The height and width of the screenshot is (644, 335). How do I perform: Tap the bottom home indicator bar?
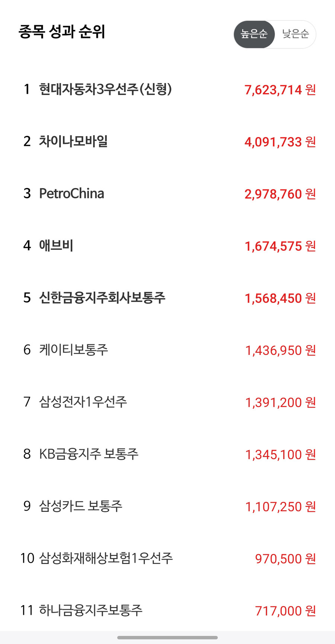tap(167, 638)
